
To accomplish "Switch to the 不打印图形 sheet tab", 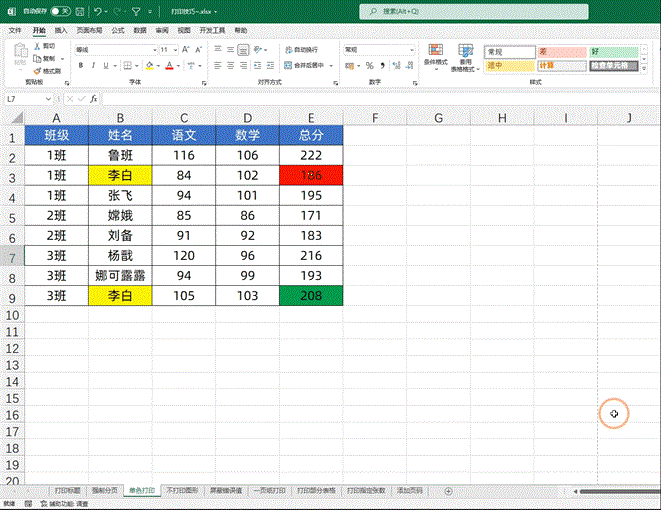I will point(182,491).
